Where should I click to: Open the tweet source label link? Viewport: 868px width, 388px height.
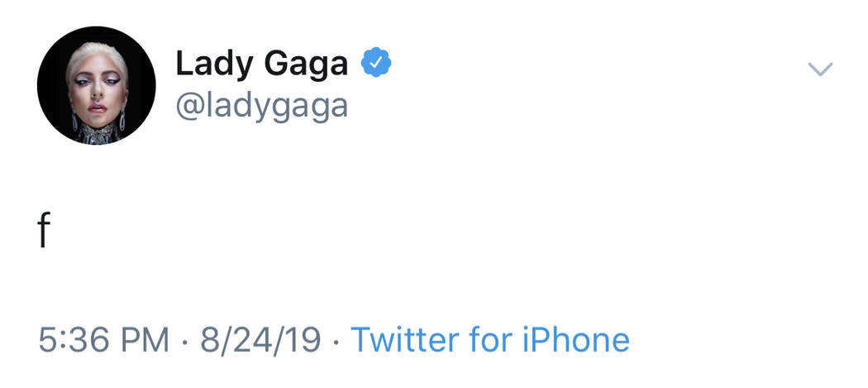point(490,340)
